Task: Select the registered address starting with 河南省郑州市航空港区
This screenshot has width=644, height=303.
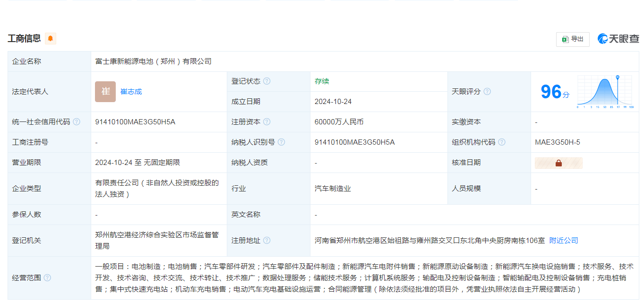Action: click(429, 241)
